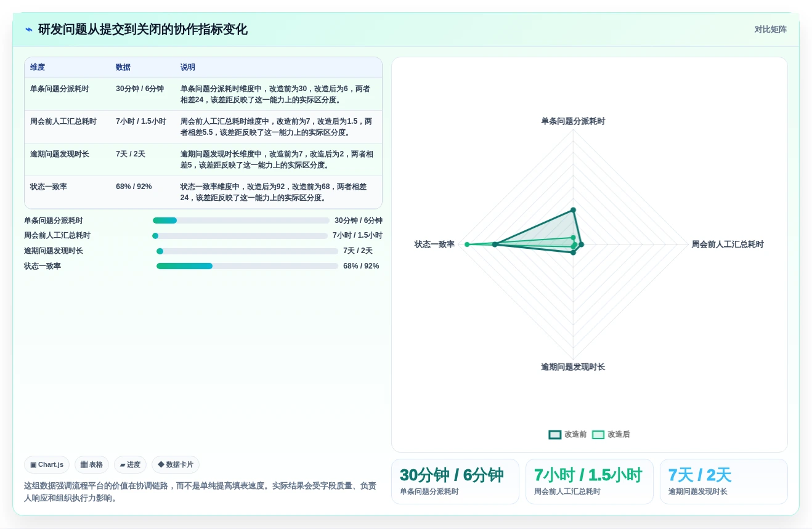Click the 68% / 92% progress value

pos(361,266)
